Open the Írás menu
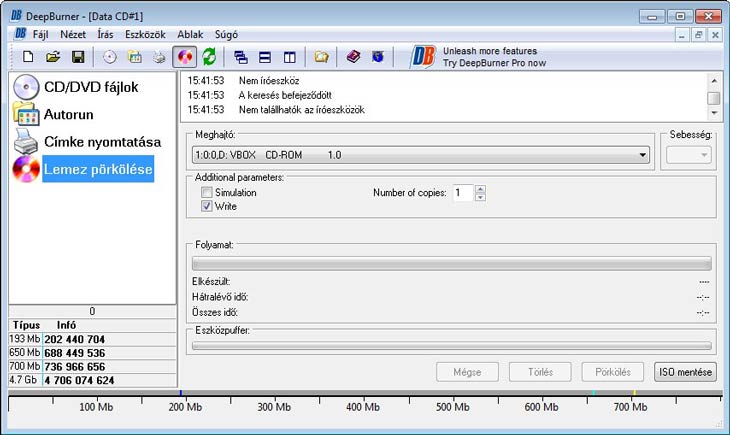The image size is (730, 435). click(105, 34)
